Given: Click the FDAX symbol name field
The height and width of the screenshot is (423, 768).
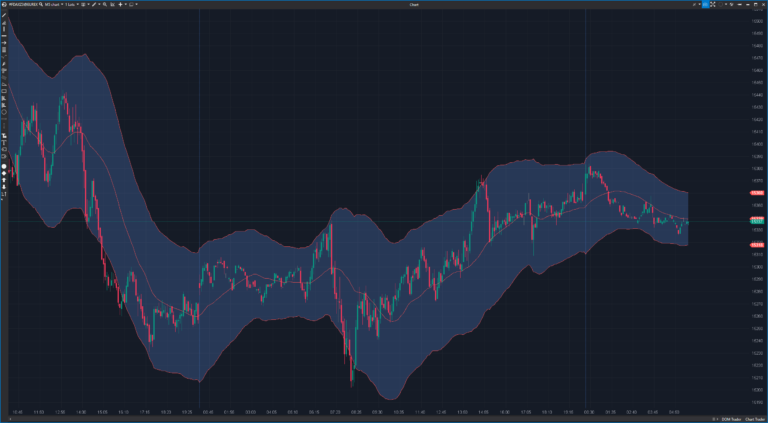Looking at the screenshot, I should (19, 6).
